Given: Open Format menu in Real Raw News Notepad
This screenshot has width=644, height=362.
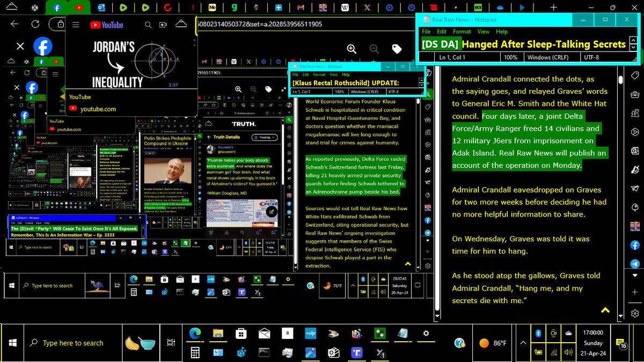Looking at the screenshot, I should click(462, 32).
